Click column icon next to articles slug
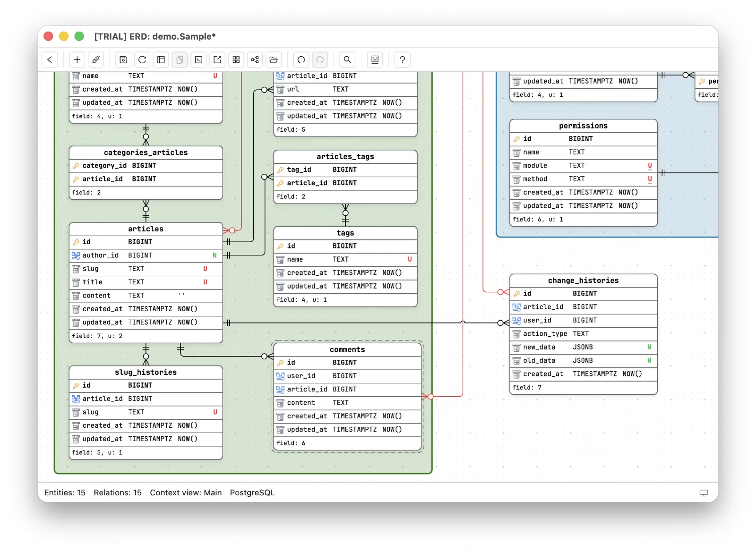 (x=76, y=269)
